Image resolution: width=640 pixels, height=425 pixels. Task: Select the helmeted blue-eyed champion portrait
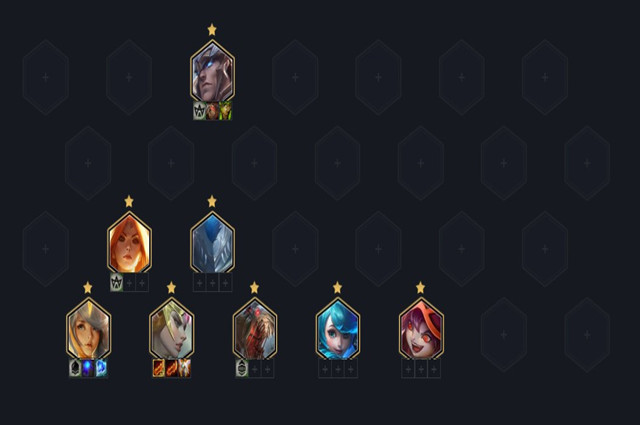point(212,71)
